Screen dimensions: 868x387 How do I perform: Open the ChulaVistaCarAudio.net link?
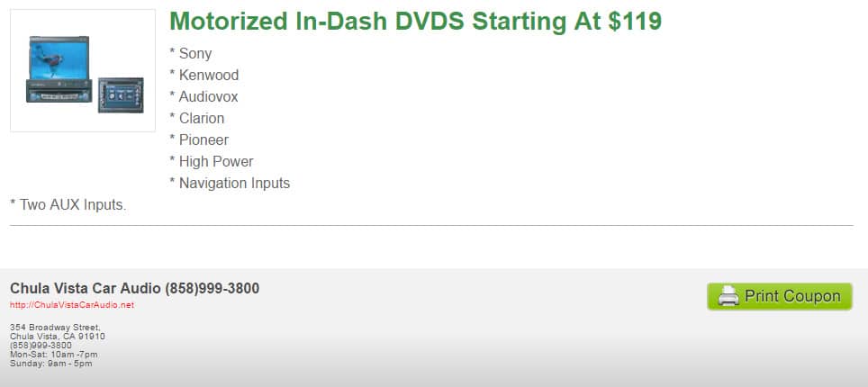click(x=72, y=305)
